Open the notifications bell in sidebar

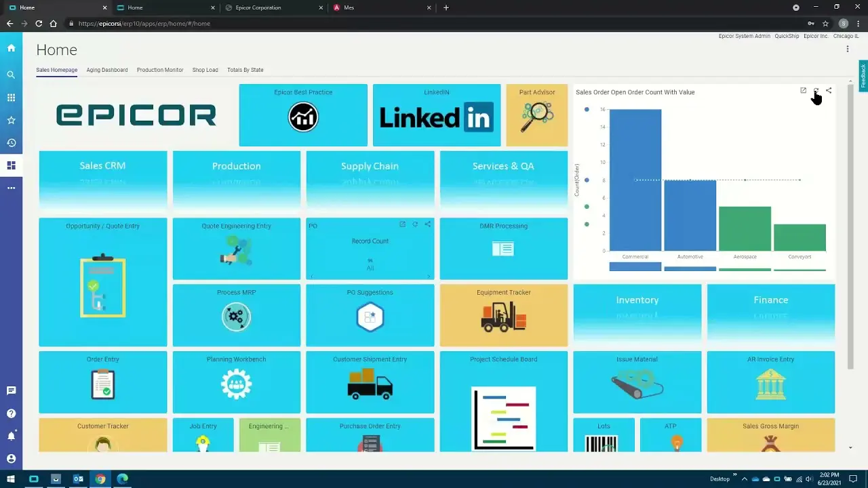[11, 436]
